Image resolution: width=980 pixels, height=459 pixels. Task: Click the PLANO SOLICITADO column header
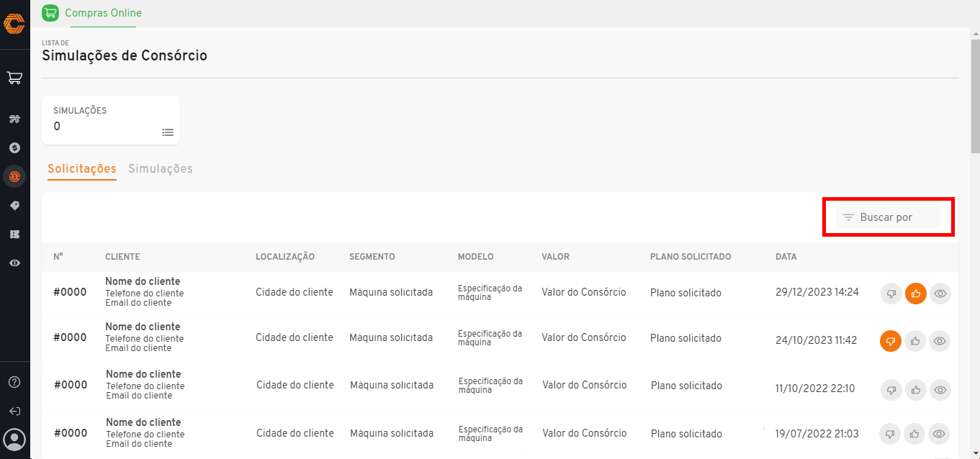tap(691, 257)
